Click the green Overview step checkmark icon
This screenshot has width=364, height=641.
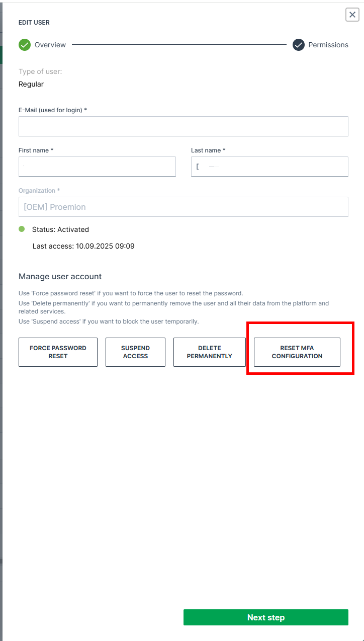click(x=24, y=44)
